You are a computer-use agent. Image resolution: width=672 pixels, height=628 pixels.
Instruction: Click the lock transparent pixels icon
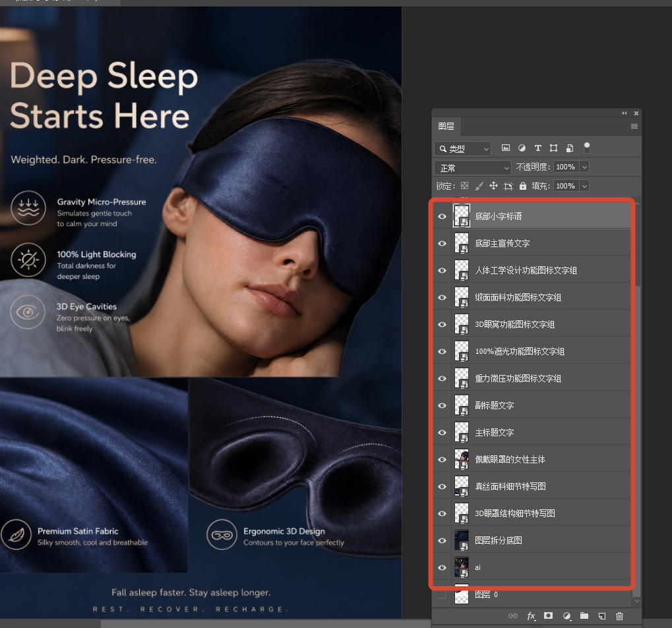464,186
